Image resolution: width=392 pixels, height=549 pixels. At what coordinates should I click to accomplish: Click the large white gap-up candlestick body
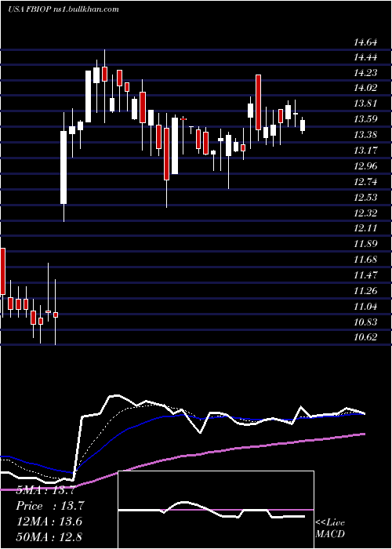click(x=64, y=167)
